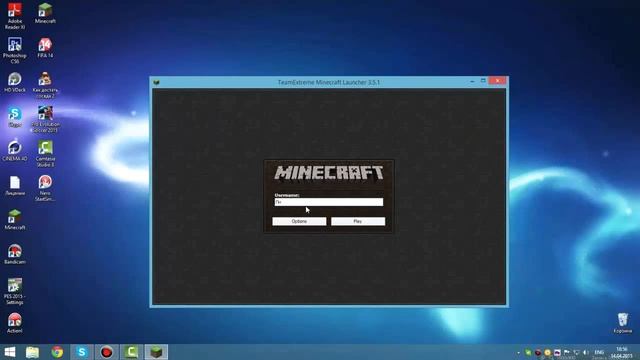The height and width of the screenshot is (360, 640).
Task: Open the launcher Options
Action: (299, 221)
